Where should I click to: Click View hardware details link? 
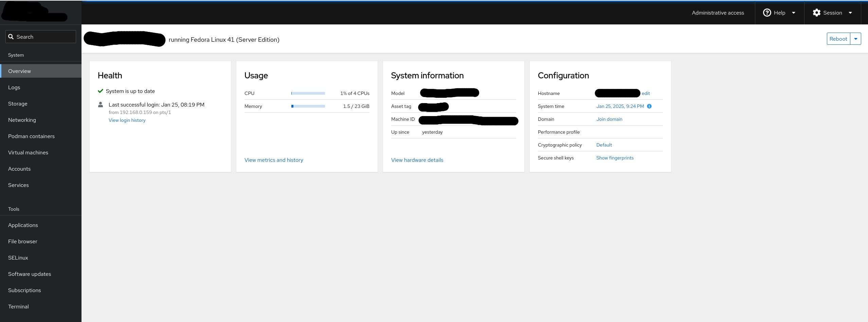(417, 160)
